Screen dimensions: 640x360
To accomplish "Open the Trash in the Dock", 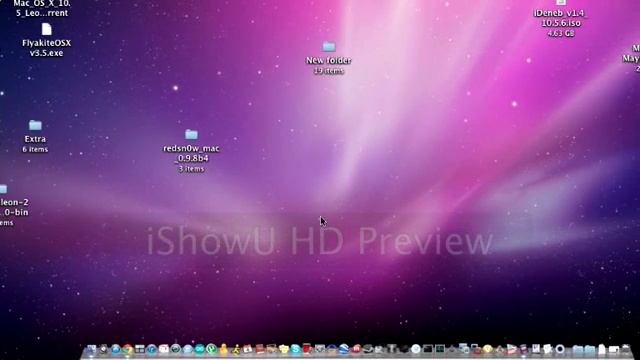I will pos(626,349).
